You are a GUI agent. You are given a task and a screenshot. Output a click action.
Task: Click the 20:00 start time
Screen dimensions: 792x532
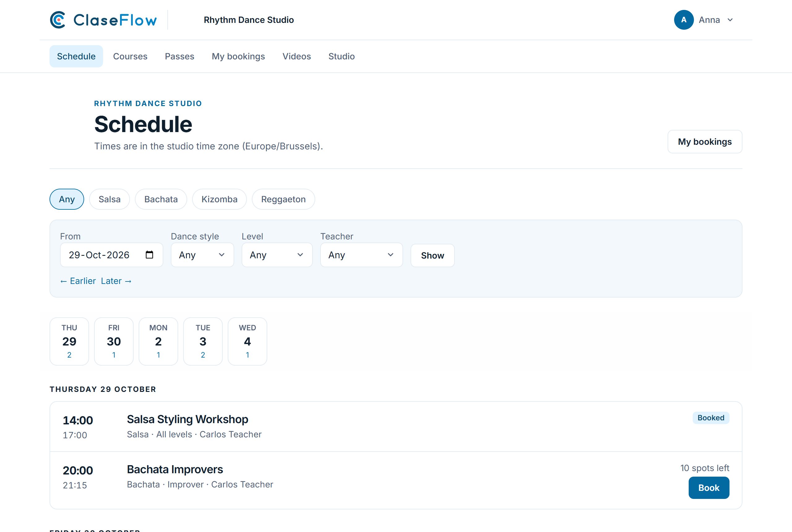(78, 470)
